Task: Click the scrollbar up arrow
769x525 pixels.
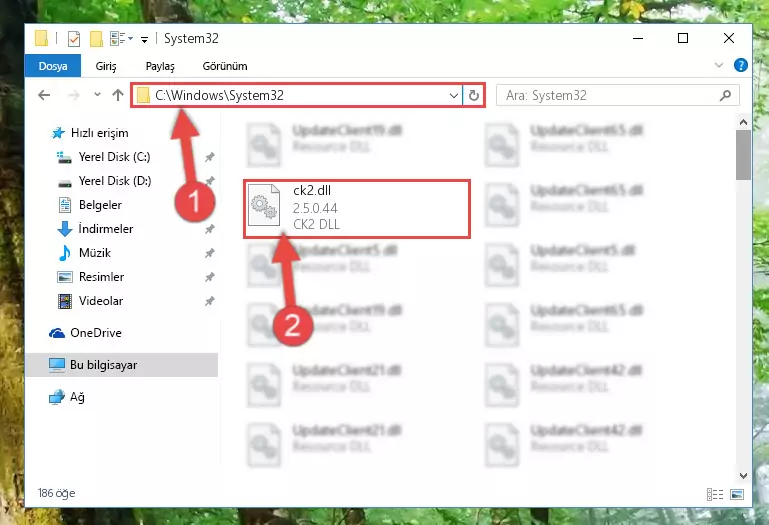Action: click(743, 122)
